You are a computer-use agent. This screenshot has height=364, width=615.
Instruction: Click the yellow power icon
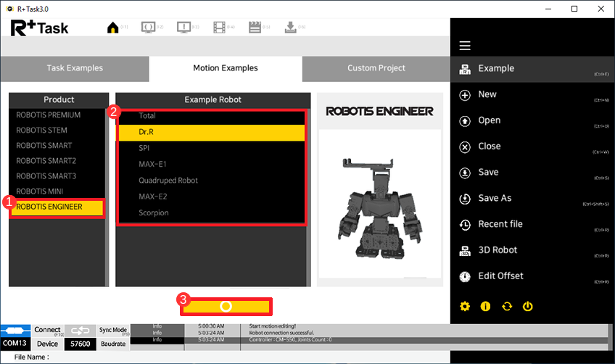tap(528, 307)
